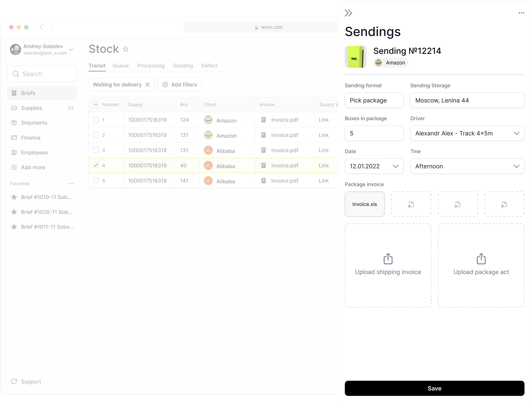
Task: Click the wms.com address bar
Action: [261, 27]
